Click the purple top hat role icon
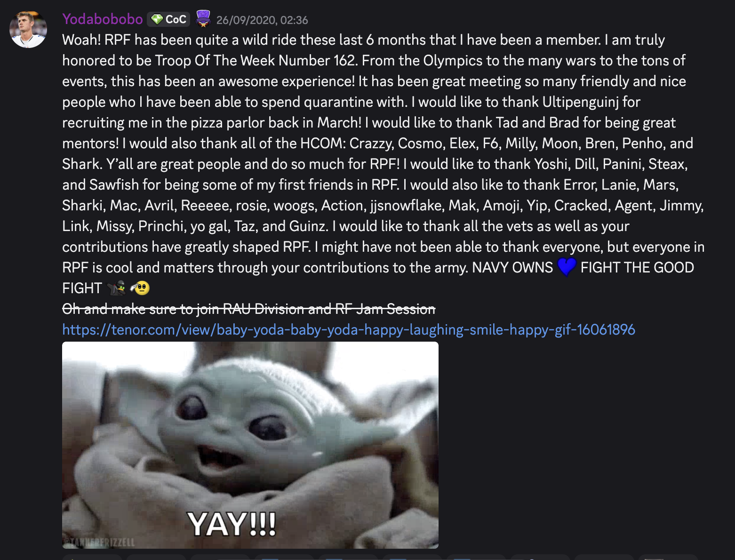 click(x=203, y=18)
